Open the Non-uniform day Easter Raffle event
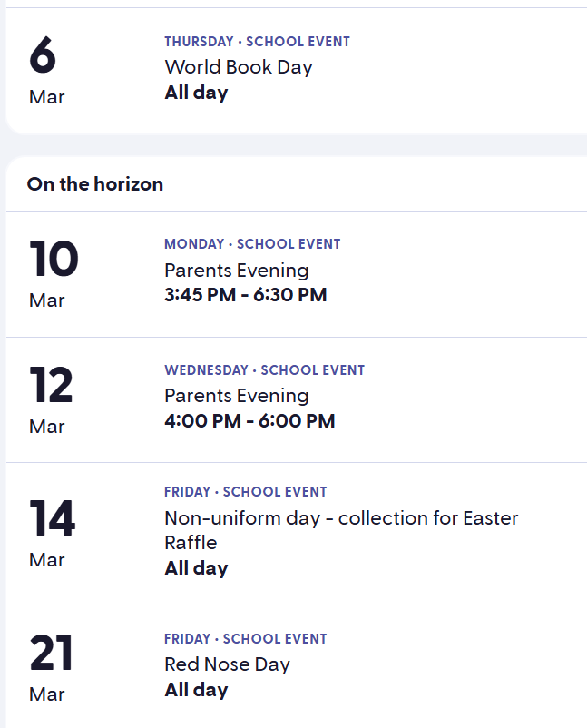 coord(341,519)
